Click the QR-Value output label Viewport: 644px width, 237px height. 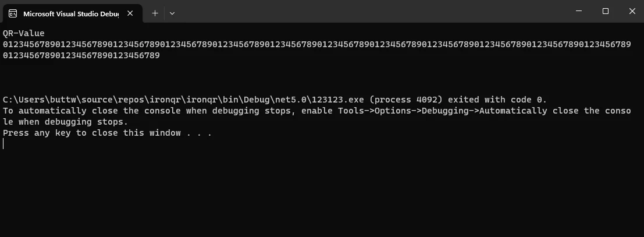point(24,33)
